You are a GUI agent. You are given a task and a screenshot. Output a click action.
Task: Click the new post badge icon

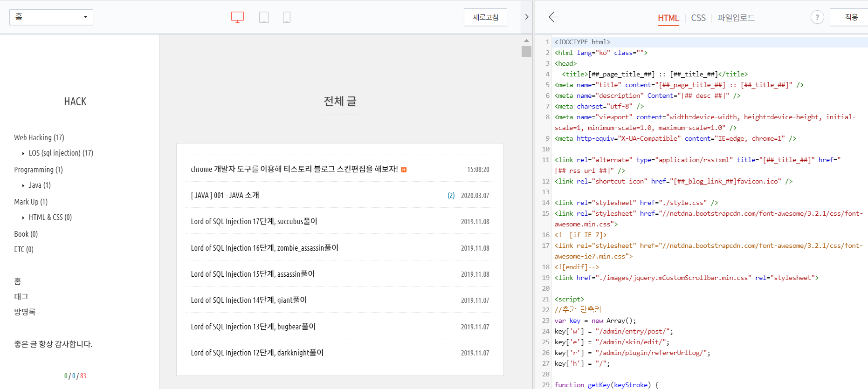pyautogui.click(x=404, y=170)
